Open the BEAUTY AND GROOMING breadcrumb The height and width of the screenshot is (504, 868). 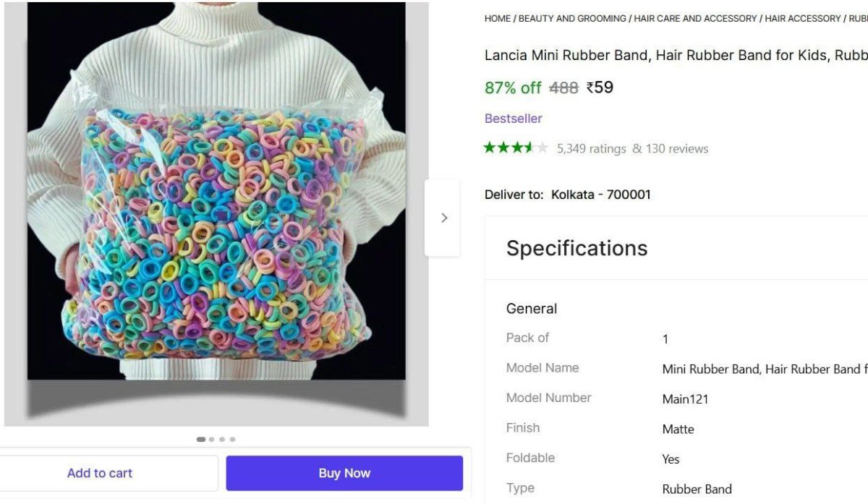[x=572, y=19]
